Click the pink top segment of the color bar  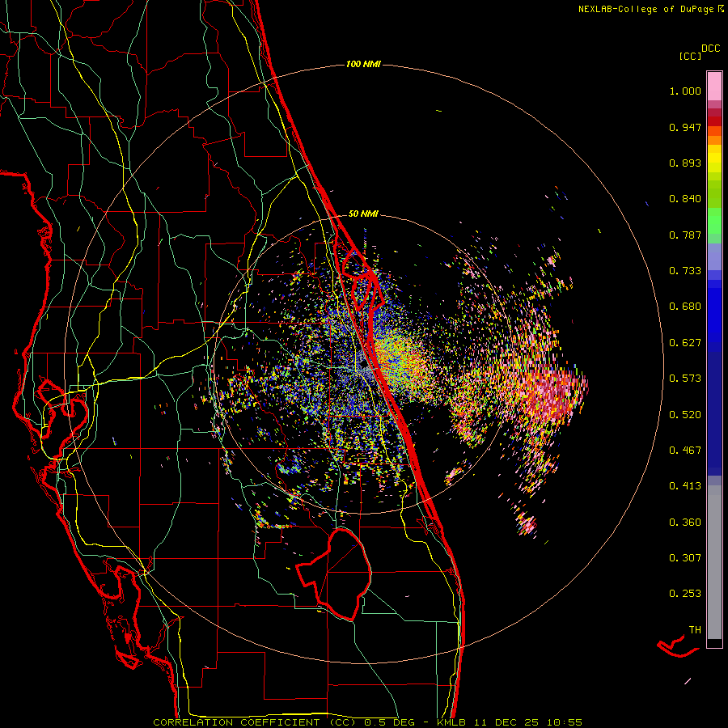[714, 87]
